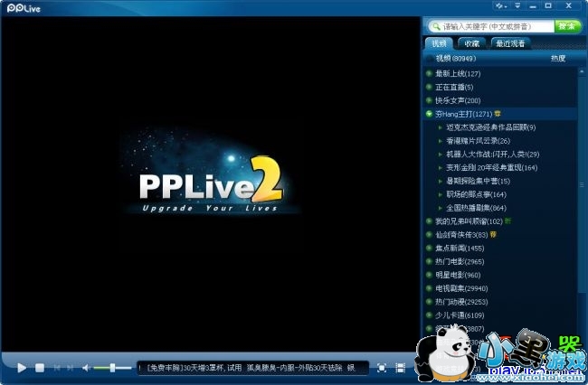Image resolution: width=588 pixels, height=385 pixels.
Task: Click the channel list scrollbar thumb
Action: point(582,184)
